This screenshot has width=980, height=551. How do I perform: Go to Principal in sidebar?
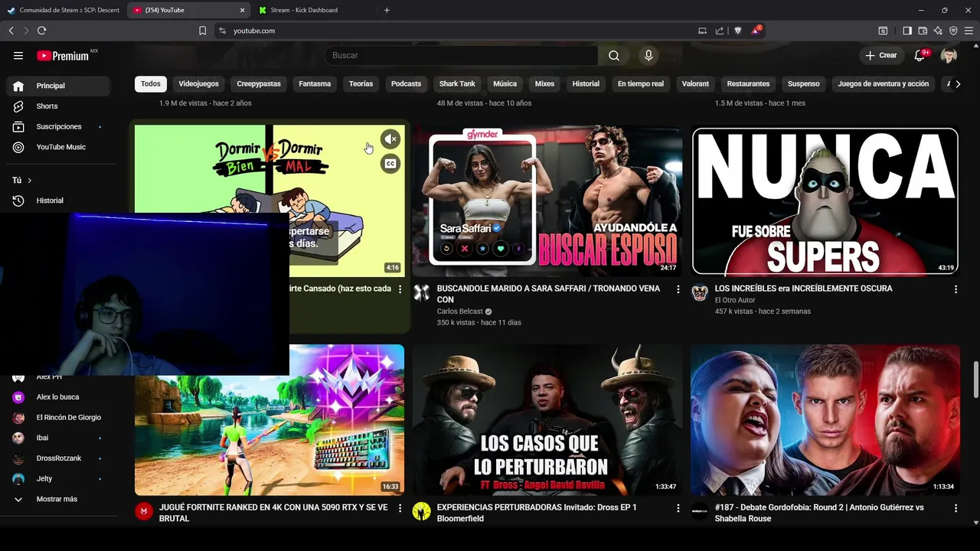pos(58,86)
